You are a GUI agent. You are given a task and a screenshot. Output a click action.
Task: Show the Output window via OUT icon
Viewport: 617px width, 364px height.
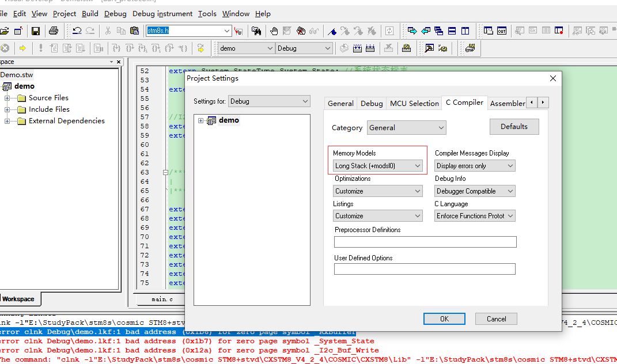[502, 31]
